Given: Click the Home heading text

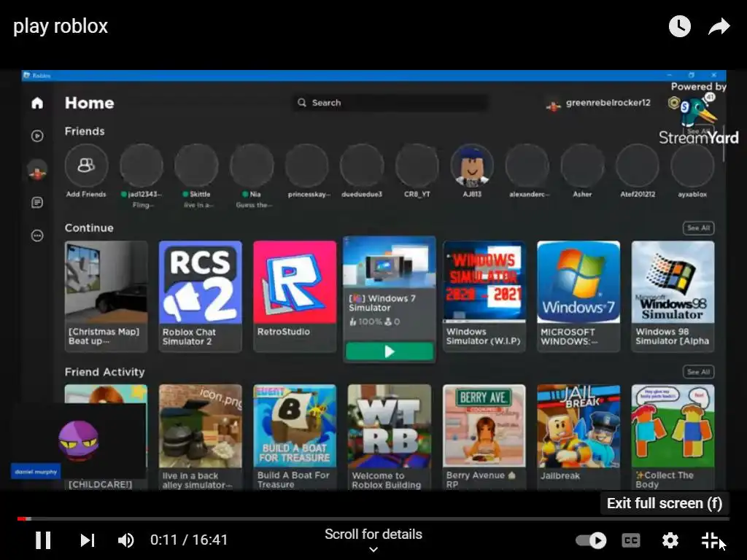Looking at the screenshot, I should click(90, 103).
